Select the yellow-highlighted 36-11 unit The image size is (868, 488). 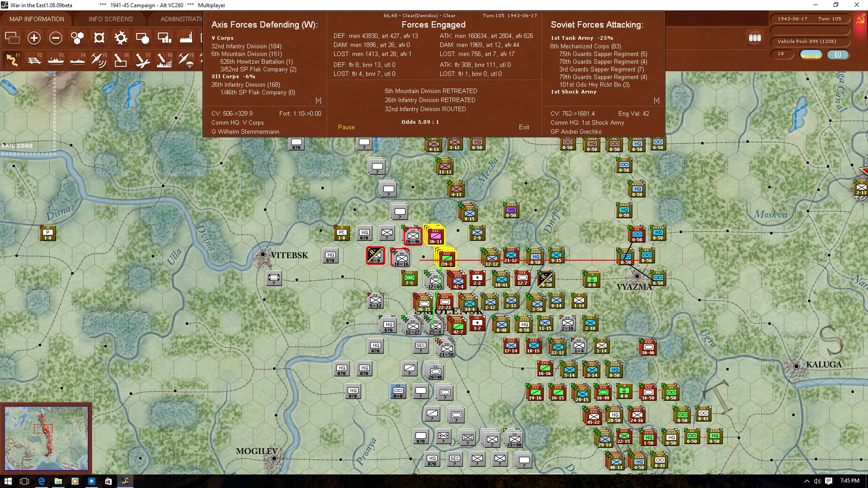(435, 235)
